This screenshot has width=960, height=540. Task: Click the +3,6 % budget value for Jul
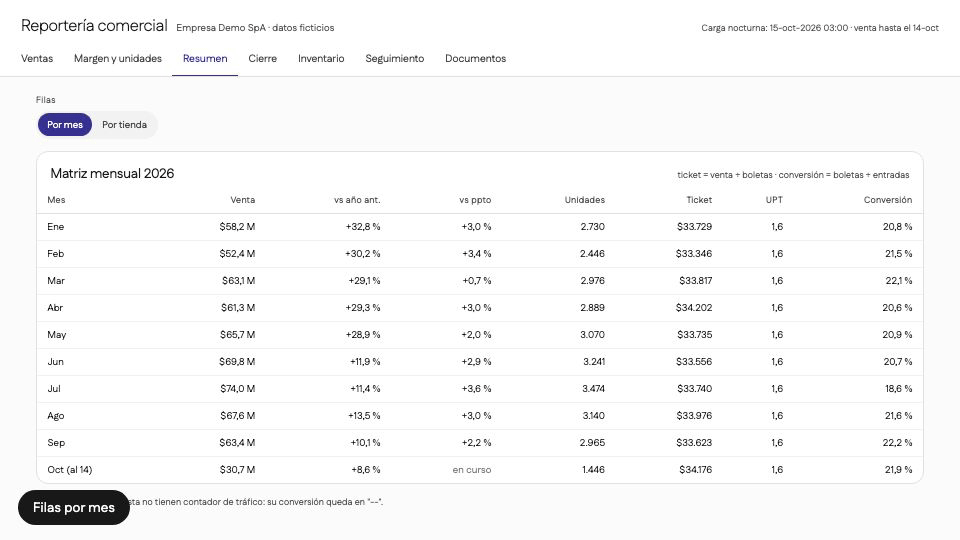476,388
